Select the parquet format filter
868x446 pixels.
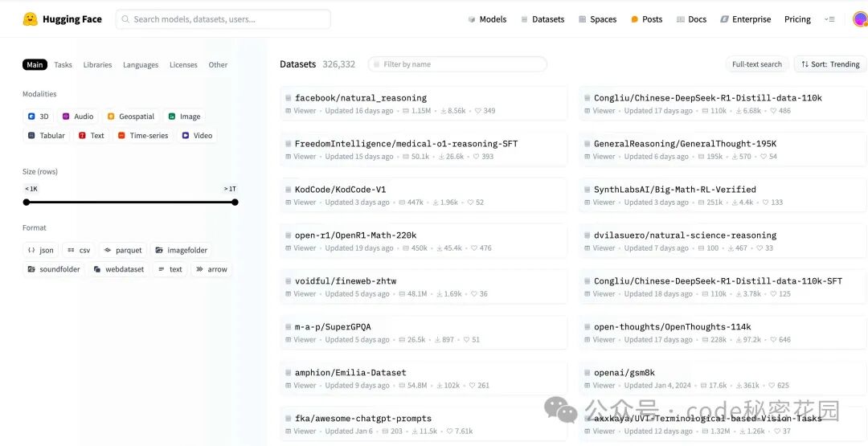click(x=123, y=251)
